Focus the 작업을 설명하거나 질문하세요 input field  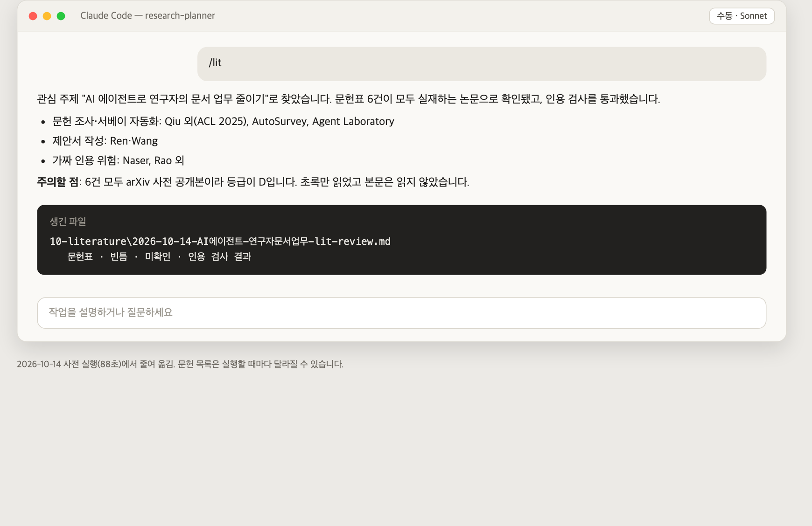pyautogui.click(x=401, y=313)
